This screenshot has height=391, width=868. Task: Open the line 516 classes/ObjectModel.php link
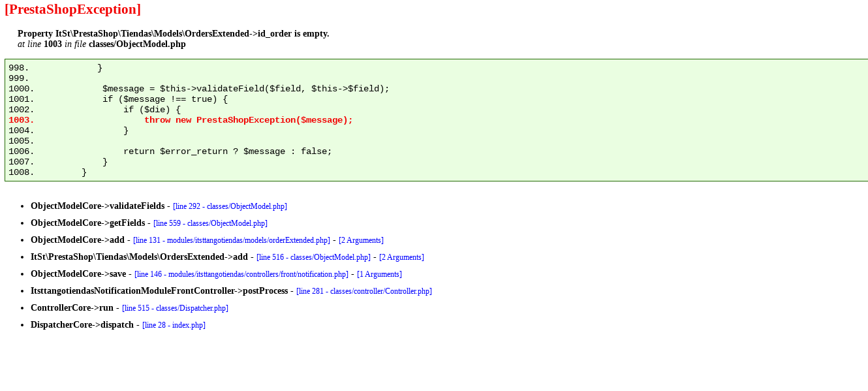(x=313, y=257)
